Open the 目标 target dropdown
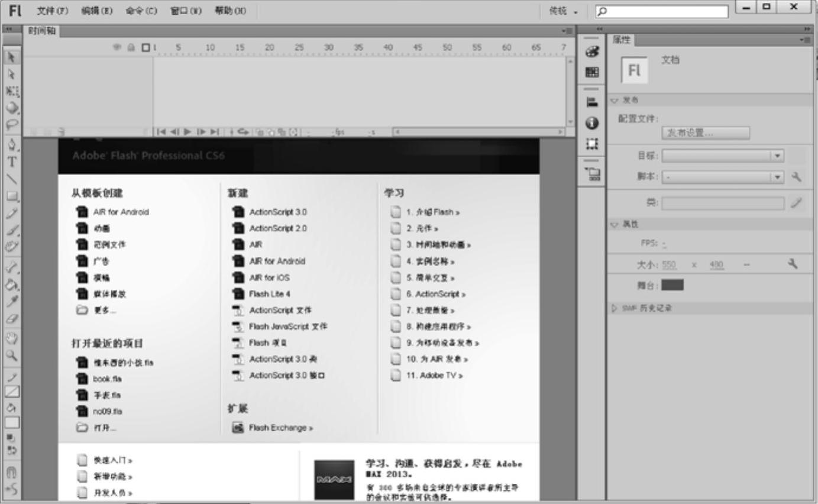 723,156
